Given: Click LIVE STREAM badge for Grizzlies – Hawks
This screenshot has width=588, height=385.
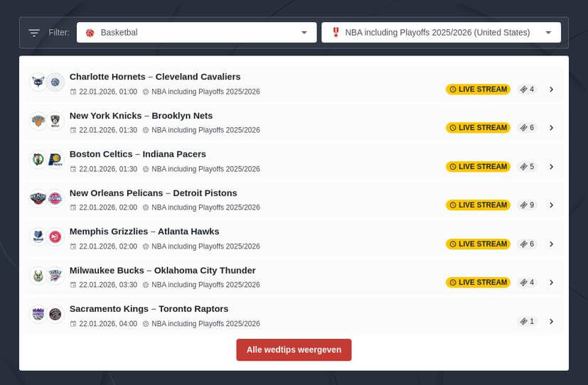Looking at the screenshot, I should 478,244.
